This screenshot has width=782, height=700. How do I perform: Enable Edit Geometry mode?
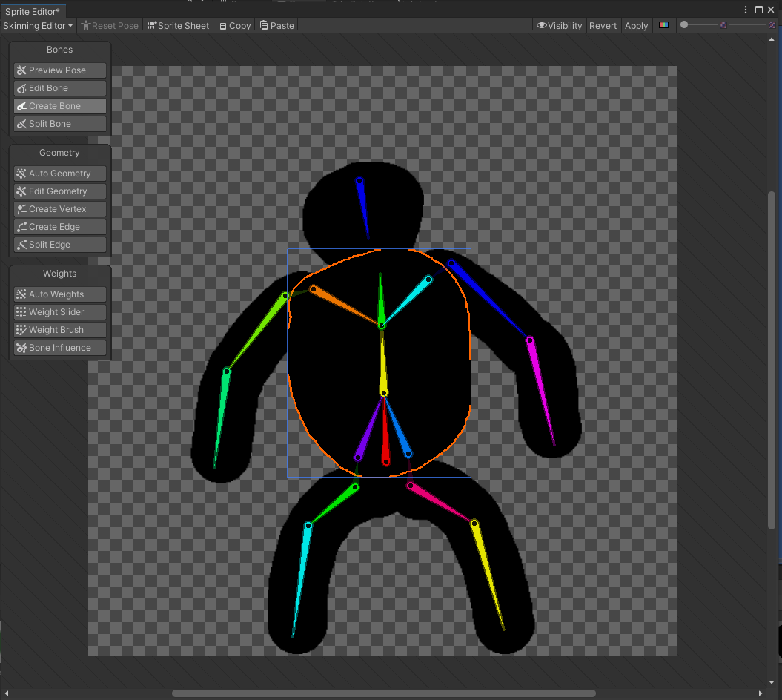click(59, 191)
